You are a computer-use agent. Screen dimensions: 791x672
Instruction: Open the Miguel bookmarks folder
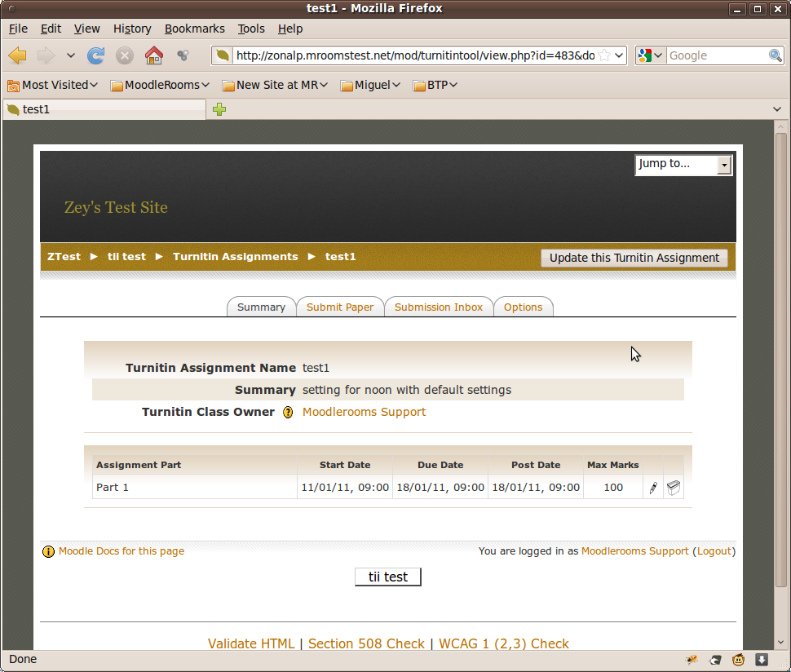coord(370,86)
